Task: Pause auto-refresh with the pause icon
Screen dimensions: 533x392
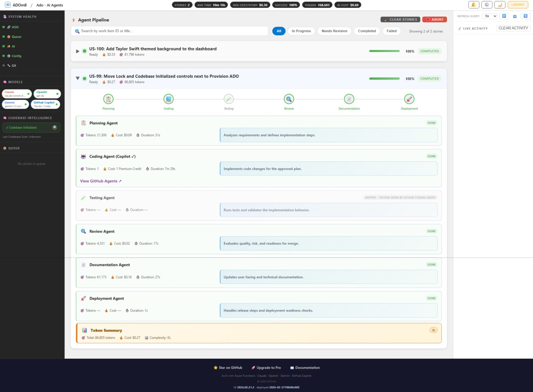Action: 515,16
